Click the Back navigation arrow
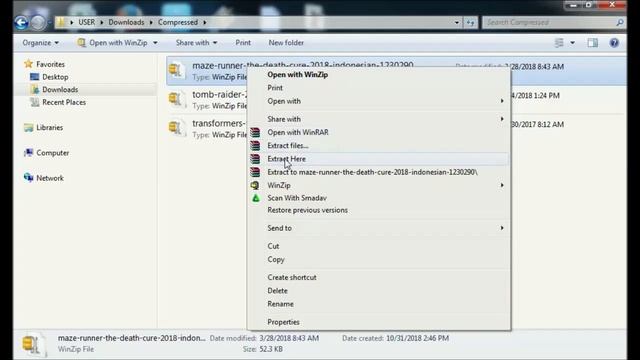Viewport: 640px width, 360px height. tap(21, 22)
